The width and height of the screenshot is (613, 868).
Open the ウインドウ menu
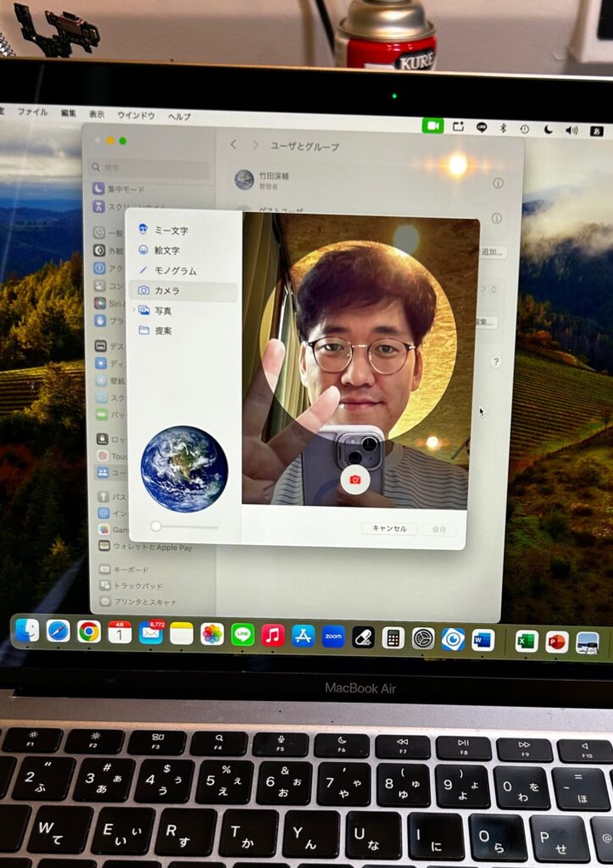tap(137, 115)
